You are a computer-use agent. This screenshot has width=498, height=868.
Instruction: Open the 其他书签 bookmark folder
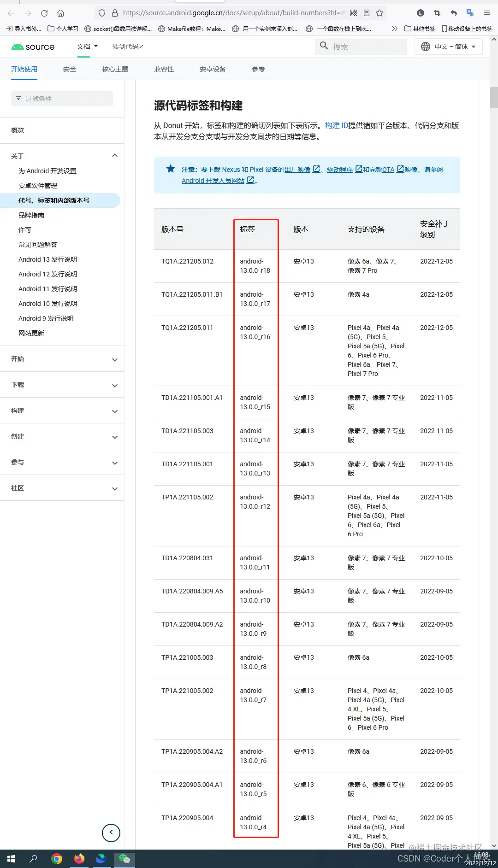[x=420, y=29]
